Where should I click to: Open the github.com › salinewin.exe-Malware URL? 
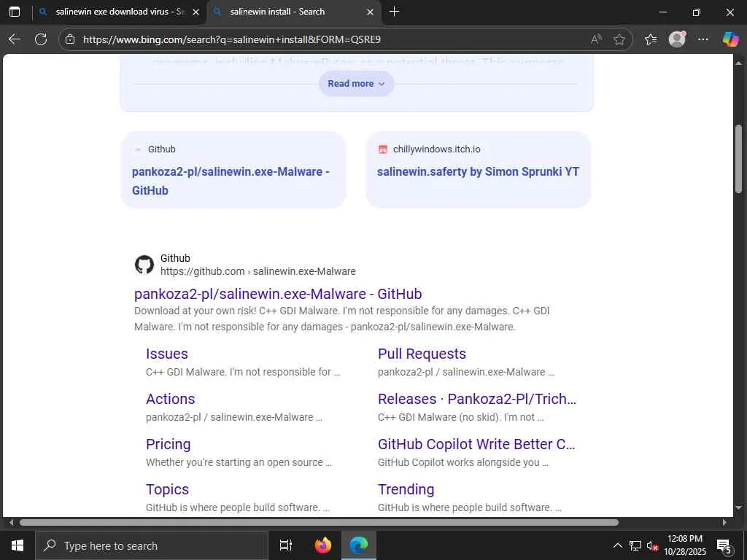click(258, 271)
